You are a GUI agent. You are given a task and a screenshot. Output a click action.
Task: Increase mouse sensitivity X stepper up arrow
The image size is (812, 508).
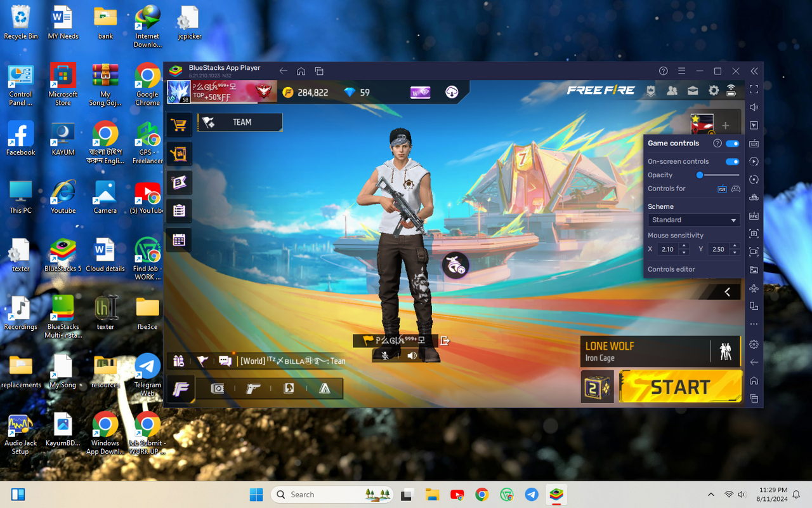click(684, 246)
